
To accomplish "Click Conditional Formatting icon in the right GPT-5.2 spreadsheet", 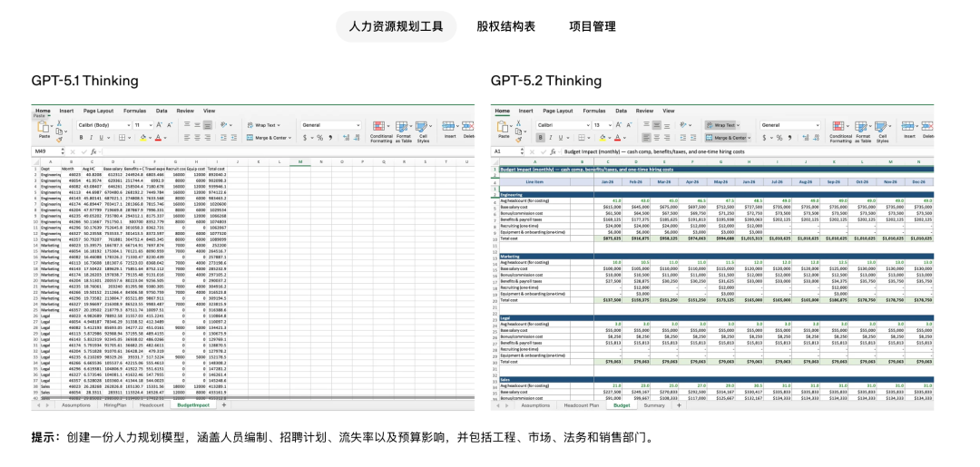I will click(840, 128).
